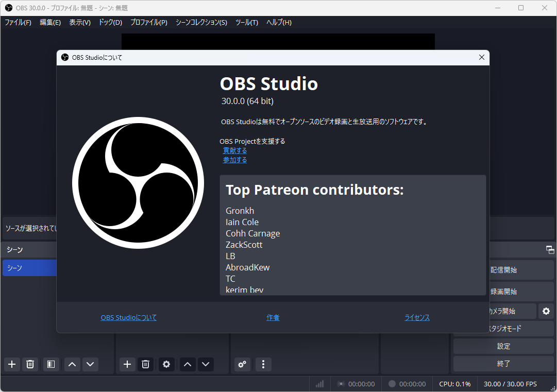Image resolution: width=557 pixels, height=392 pixels.
Task: Enable スタジオモード (Studio Mode)
Action: coord(503,328)
